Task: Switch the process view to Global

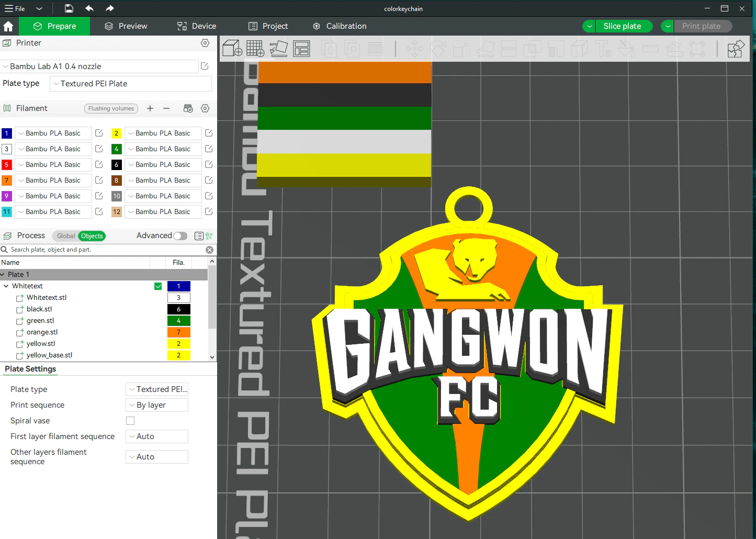Action: point(66,236)
